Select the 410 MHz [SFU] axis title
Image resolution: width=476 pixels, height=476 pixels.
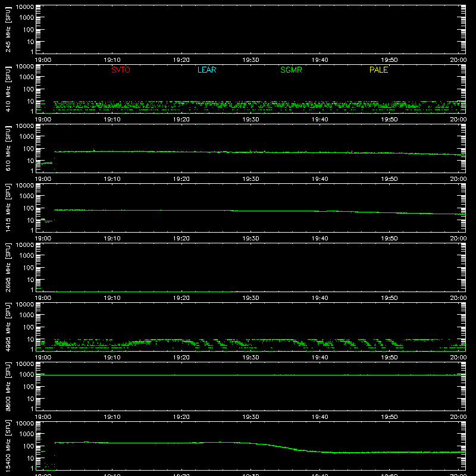point(8,89)
